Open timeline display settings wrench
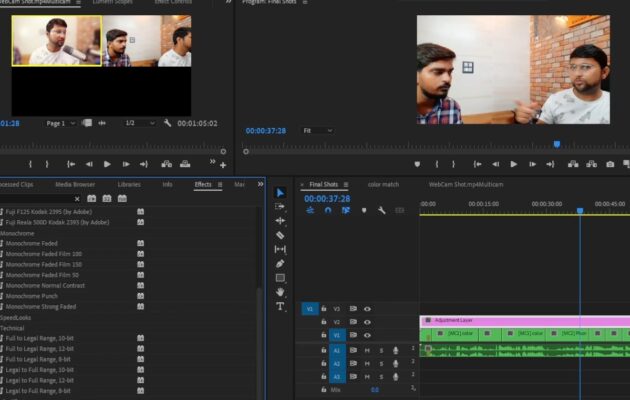The height and width of the screenshot is (400, 630). [x=381, y=210]
